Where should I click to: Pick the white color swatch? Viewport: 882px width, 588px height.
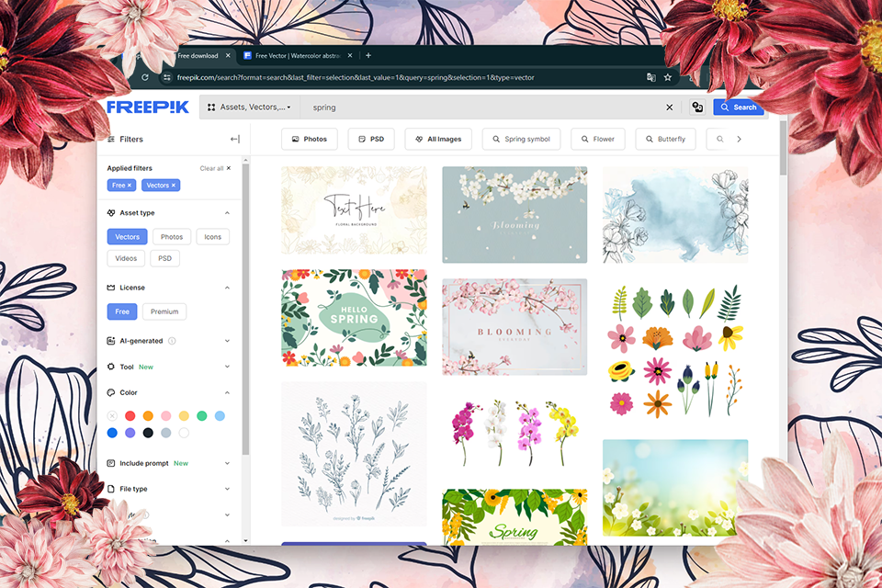coord(184,433)
